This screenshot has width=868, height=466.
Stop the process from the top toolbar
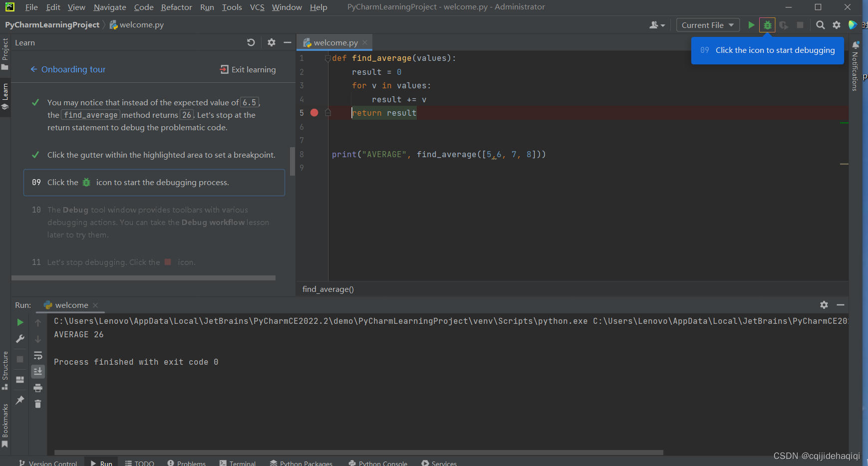[x=800, y=25]
